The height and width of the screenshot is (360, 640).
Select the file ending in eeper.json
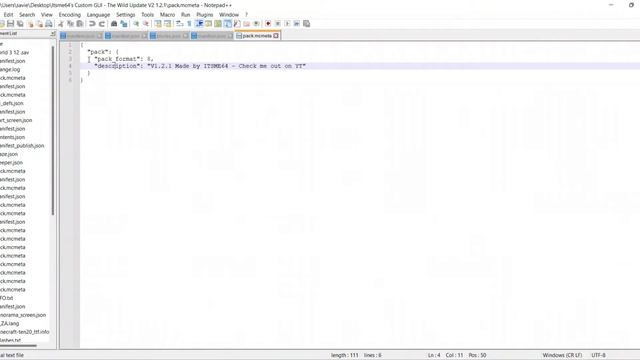pyautogui.click(x=11, y=162)
